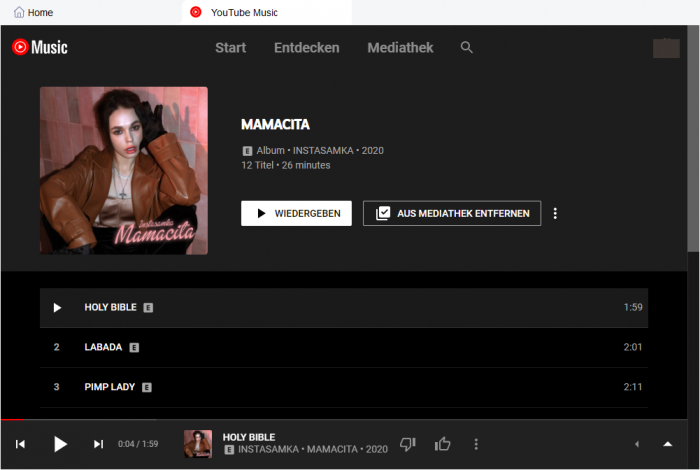
Task: Click the player bar album thumbnail
Action: pyautogui.click(x=198, y=444)
